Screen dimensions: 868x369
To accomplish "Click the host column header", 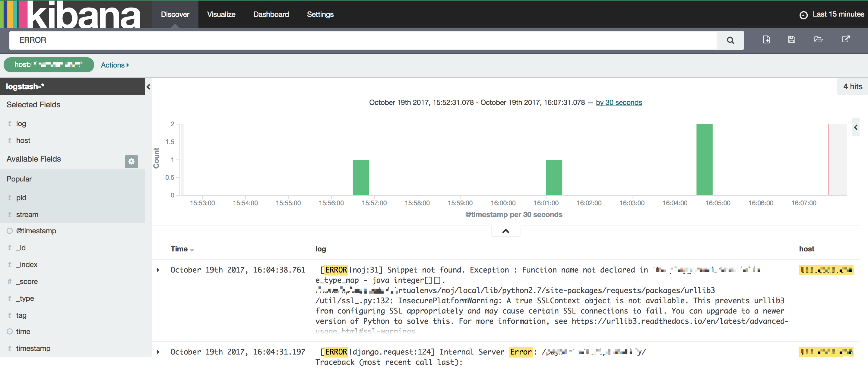I will pyautogui.click(x=806, y=249).
